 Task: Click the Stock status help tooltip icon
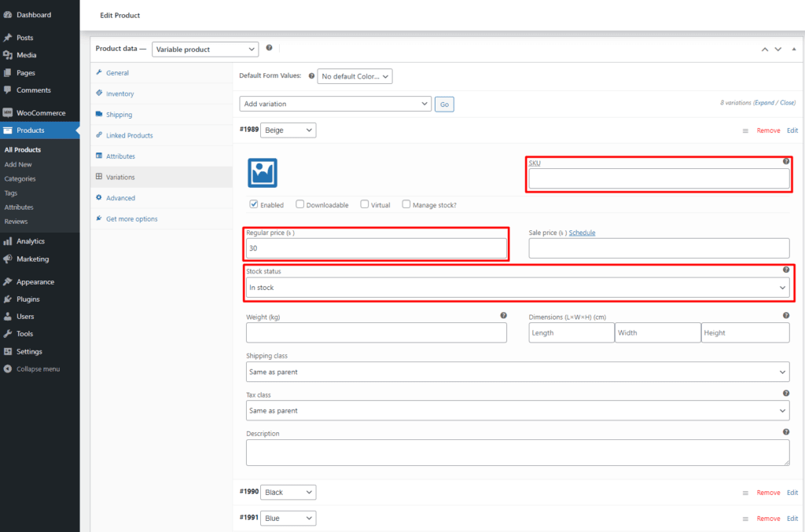(785, 270)
